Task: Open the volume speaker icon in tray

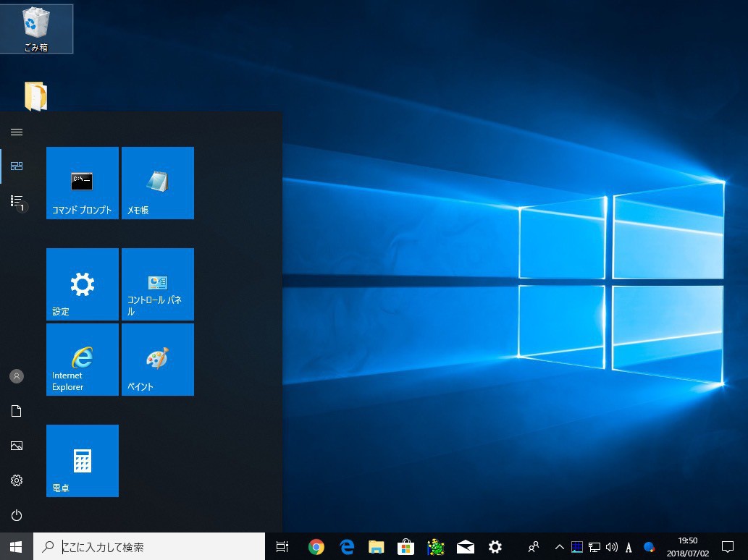Action: 612,547
